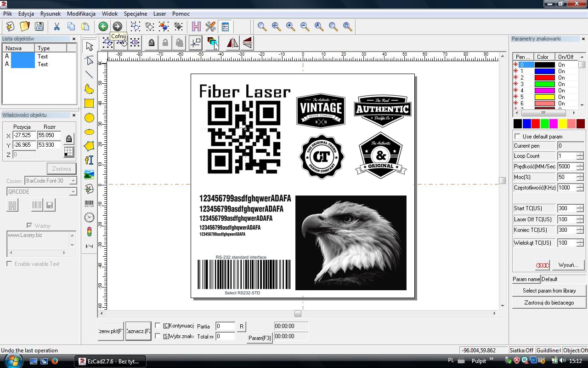Image resolution: width=588 pixels, height=368 pixels.
Task: Click the save floppy disk icon
Action: [x=39, y=27]
